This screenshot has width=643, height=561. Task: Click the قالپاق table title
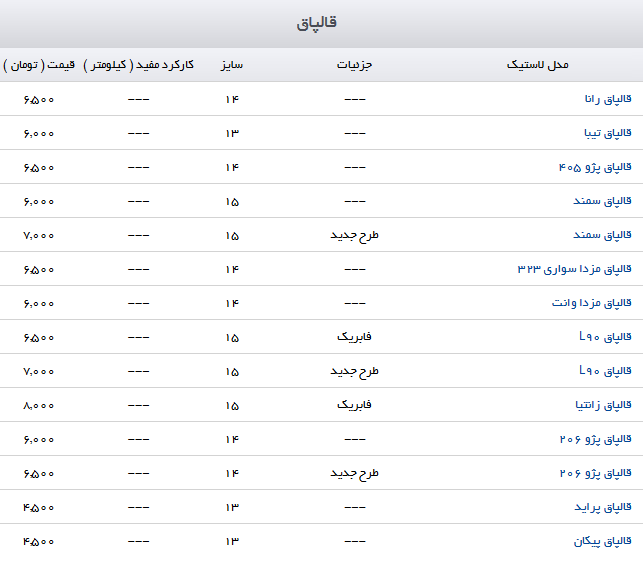[x=317, y=23]
